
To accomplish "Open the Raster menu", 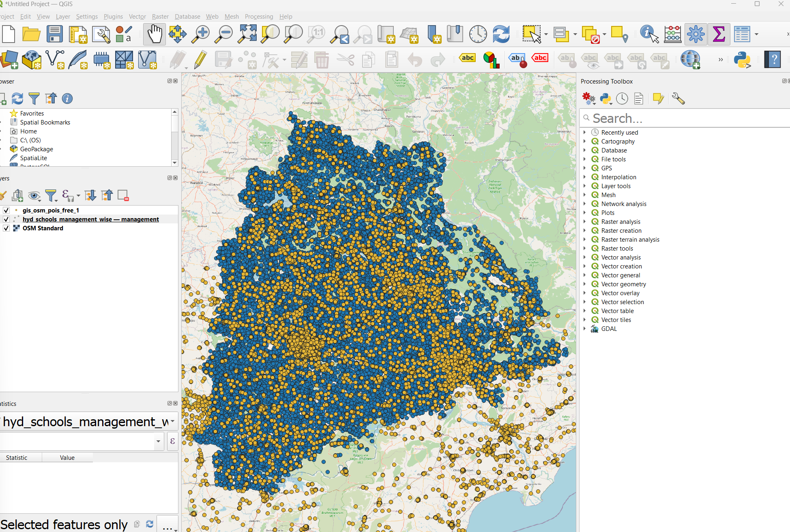I will [160, 17].
